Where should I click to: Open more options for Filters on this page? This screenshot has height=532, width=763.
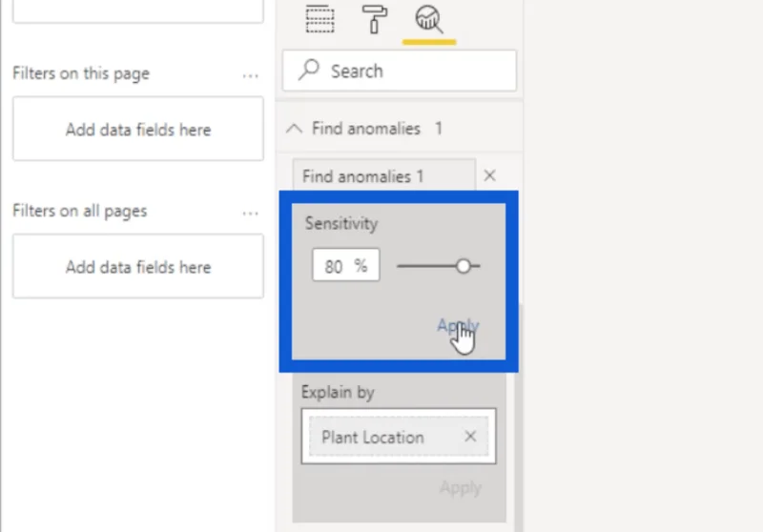[x=250, y=76]
